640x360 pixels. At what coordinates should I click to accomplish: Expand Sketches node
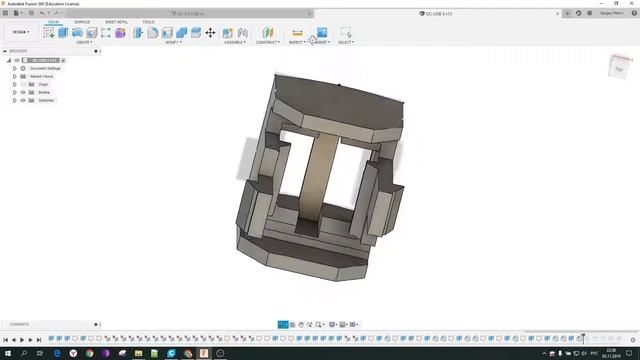click(x=15, y=100)
